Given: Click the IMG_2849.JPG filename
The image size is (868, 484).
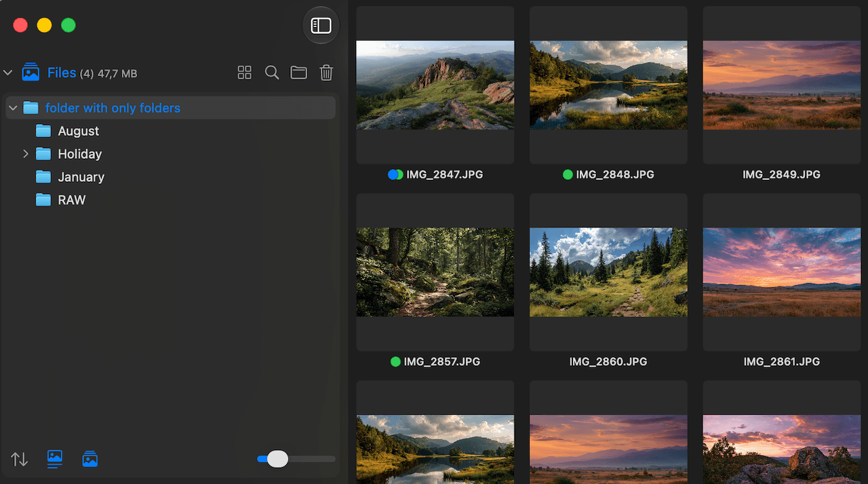Looking at the screenshot, I should click(781, 174).
